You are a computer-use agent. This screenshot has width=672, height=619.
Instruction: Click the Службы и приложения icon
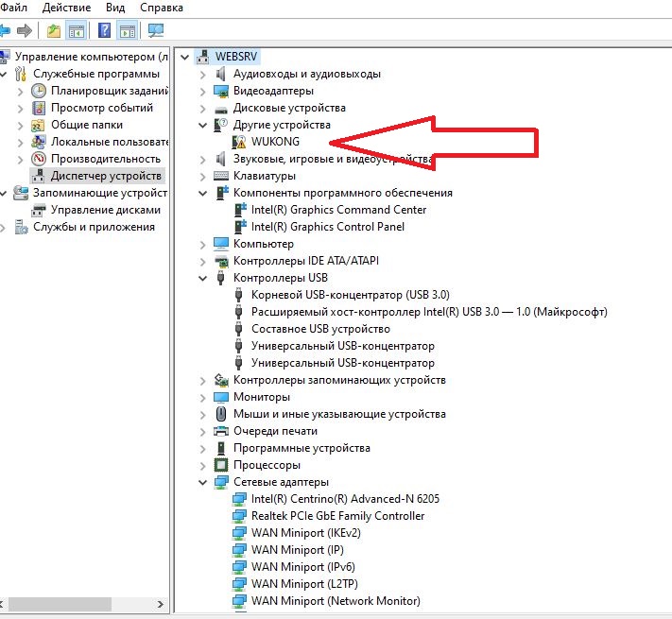(x=21, y=227)
